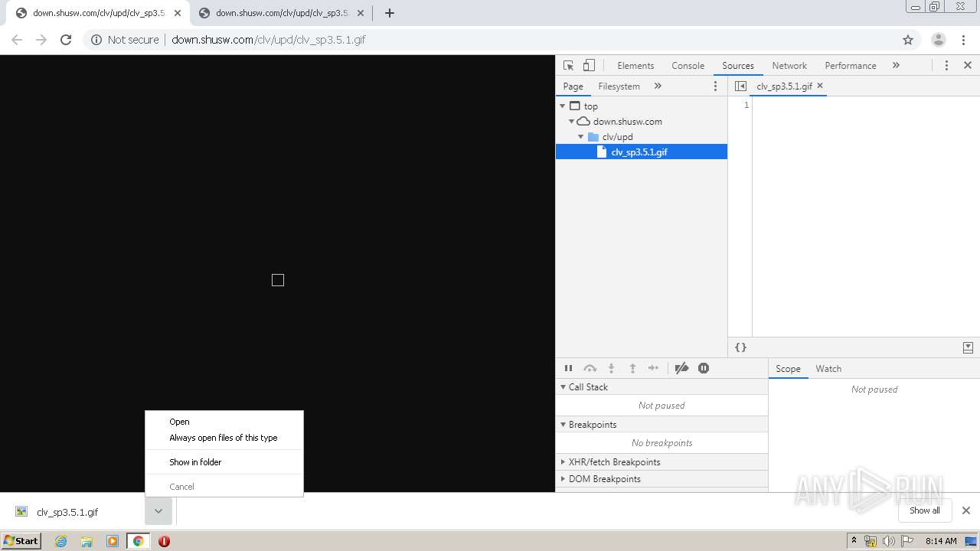Click the Not secure site info icon
The width and height of the screenshot is (980, 551).
96,40
